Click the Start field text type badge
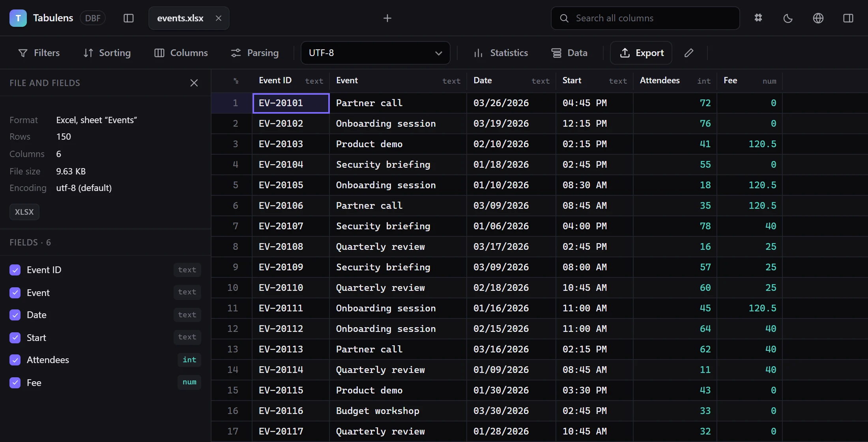This screenshot has width=868, height=442. click(x=187, y=337)
